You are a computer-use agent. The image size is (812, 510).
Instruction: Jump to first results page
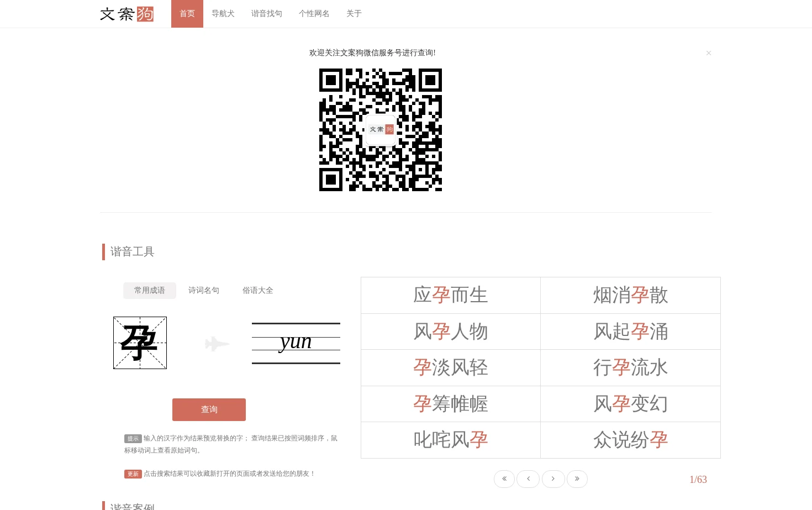point(504,479)
